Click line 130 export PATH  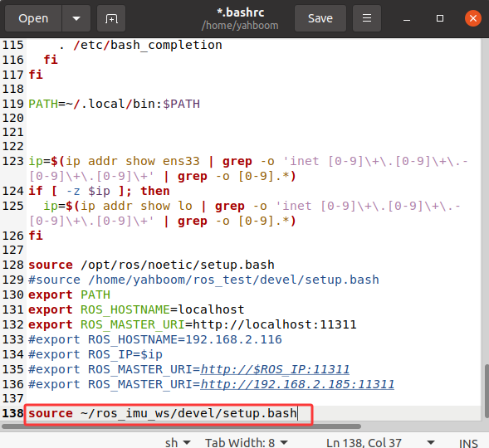pyautogui.click(x=69, y=295)
